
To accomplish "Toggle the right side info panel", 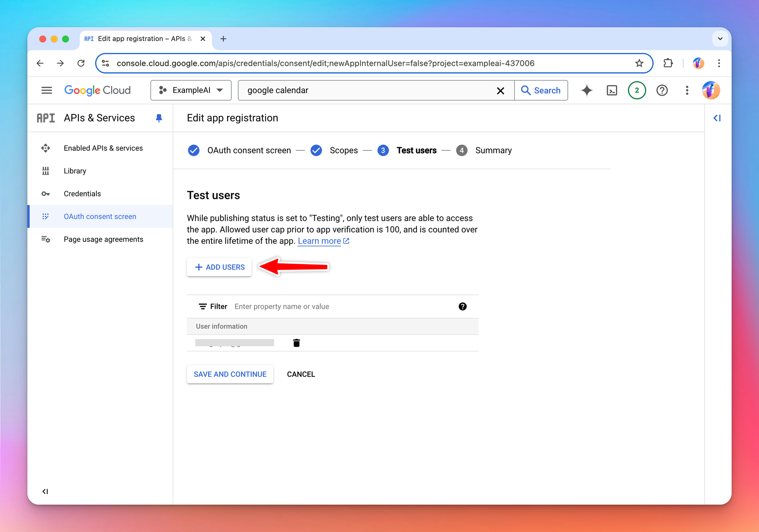I will [717, 118].
